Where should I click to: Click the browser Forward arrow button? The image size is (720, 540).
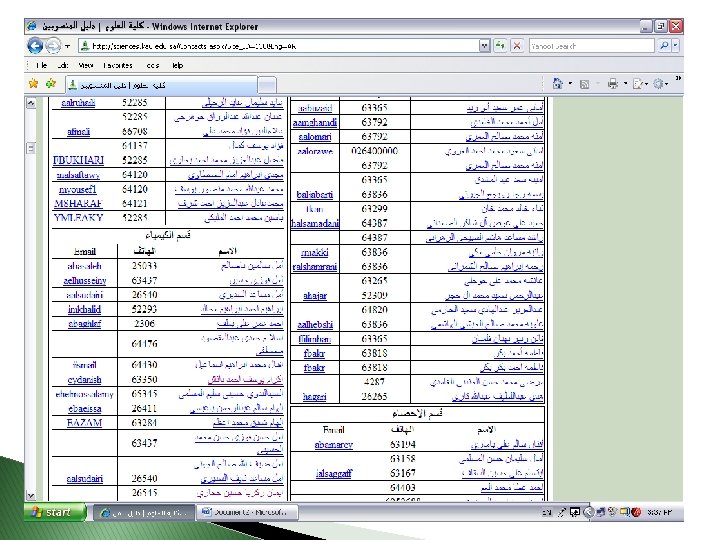53,45
